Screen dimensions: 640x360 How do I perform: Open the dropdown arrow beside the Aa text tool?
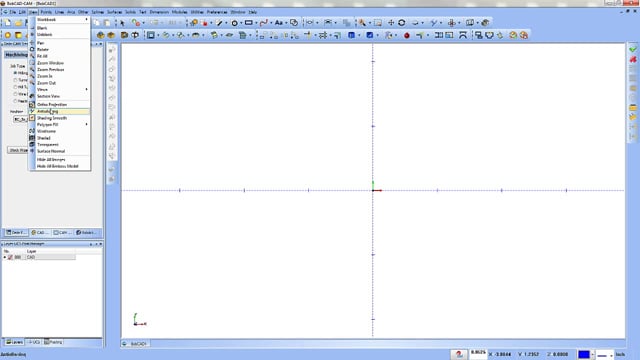(286, 23)
